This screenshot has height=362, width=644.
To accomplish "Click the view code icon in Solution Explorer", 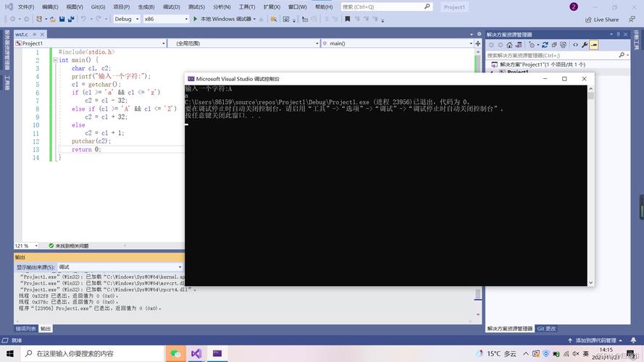I will click(x=575, y=45).
